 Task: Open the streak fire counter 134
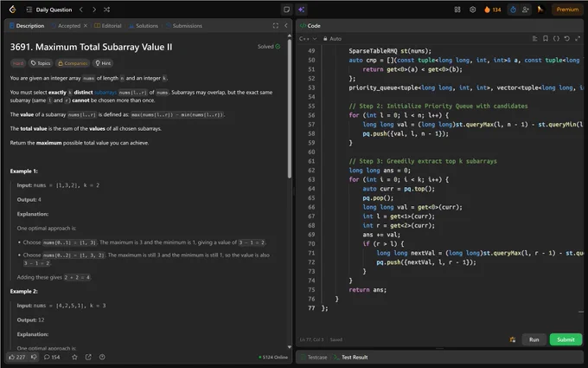pos(492,10)
